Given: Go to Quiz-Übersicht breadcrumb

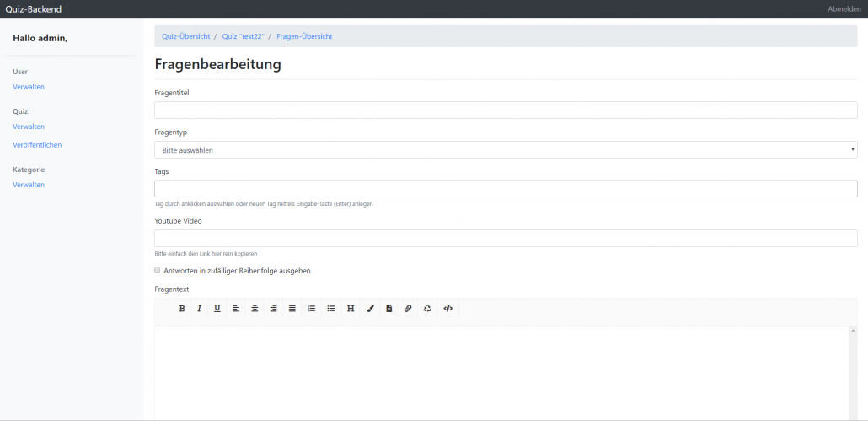Looking at the screenshot, I should (185, 36).
